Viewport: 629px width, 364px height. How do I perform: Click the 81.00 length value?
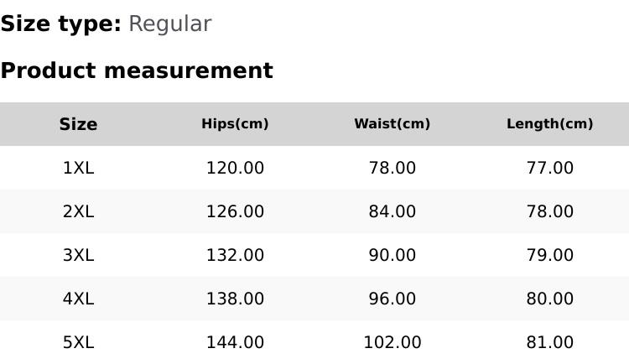tap(549, 342)
